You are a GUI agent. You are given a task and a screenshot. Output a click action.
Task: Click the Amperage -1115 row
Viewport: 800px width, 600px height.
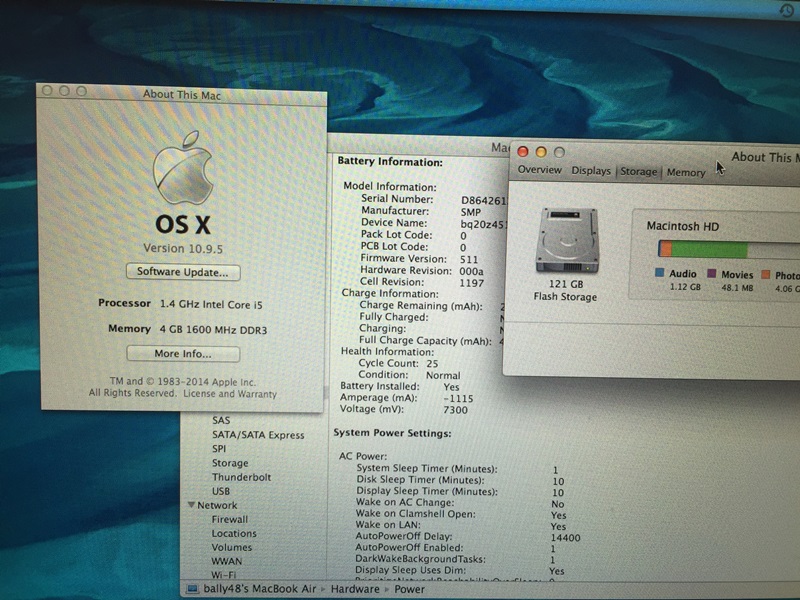coord(407,398)
